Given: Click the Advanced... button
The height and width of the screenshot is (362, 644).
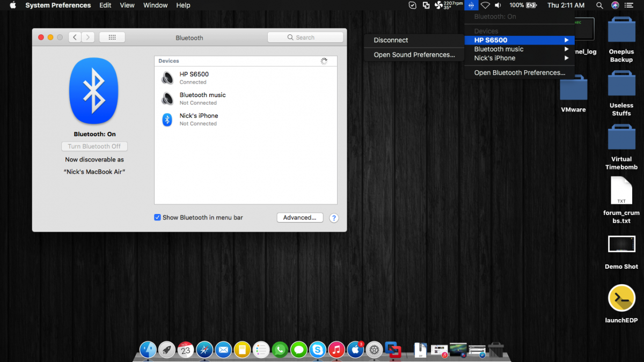Looking at the screenshot, I should [300, 218].
